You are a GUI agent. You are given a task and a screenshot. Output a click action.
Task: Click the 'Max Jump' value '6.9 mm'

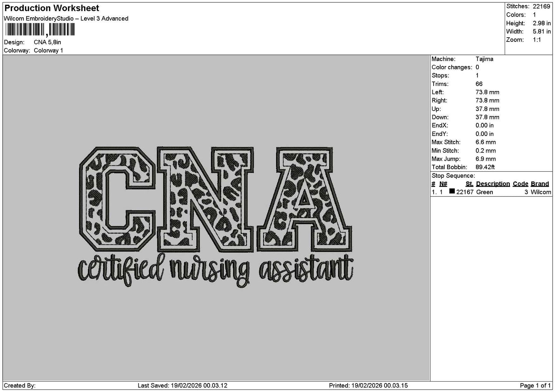[485, 159]
